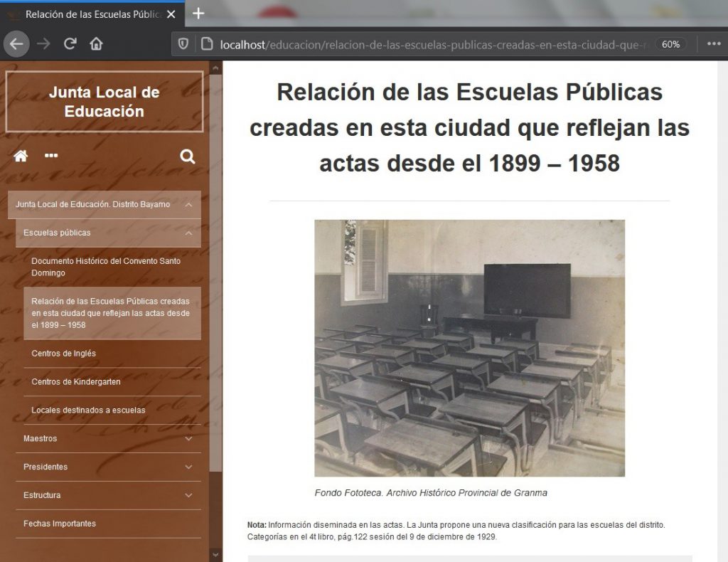Open Fechas Importantes page

point(108,524)
